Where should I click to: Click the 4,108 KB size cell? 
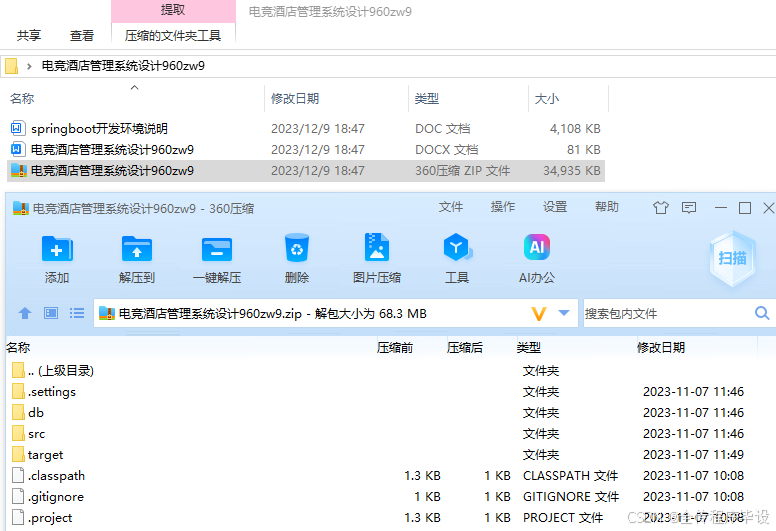[575, 129]
